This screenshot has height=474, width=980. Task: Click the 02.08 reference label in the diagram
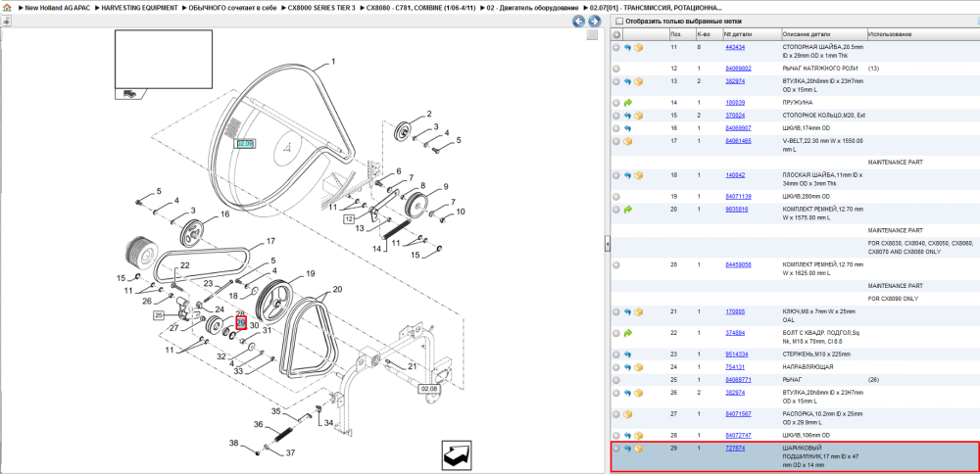pyautogui.click(x=429, y=389)
